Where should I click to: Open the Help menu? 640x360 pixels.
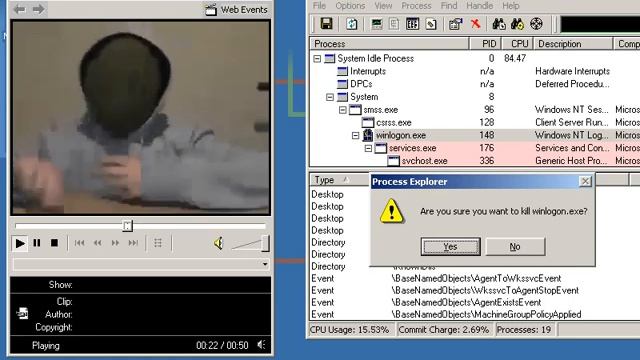coord(511,6)
